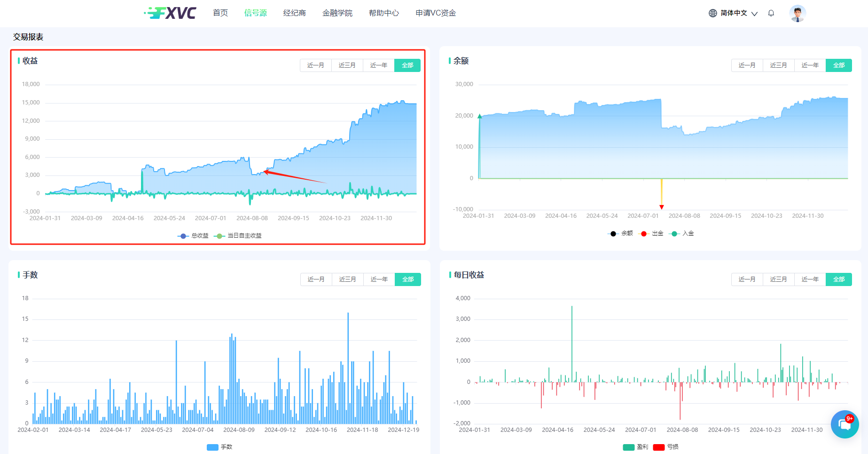
Task: Open the live chat support bubble
Action: point(844,424)
